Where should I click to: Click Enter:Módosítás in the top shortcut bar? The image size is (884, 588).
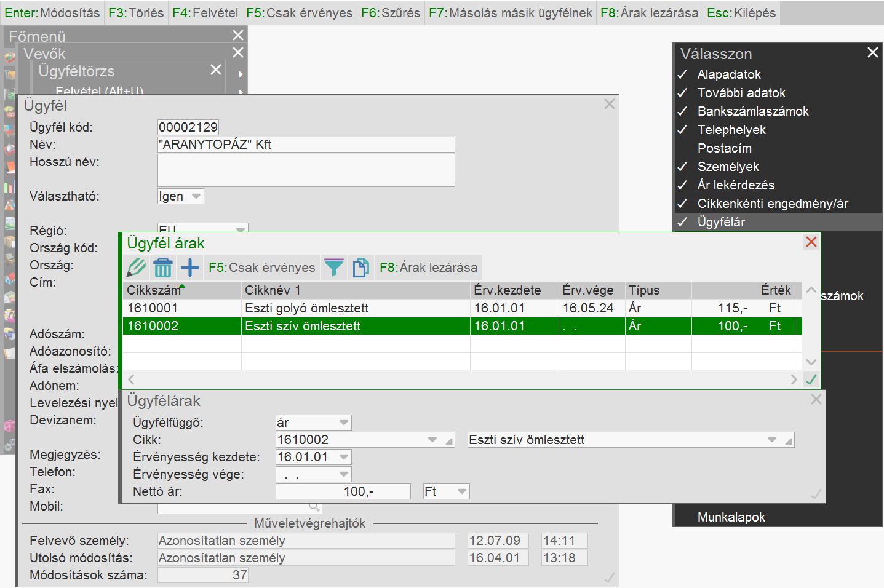tap(52, 13)
